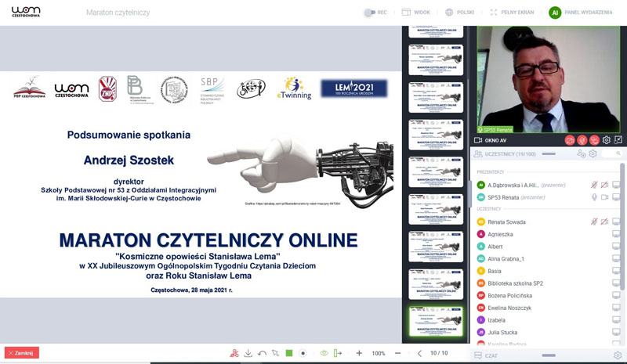Pop out the AV window

pos(618,140)
